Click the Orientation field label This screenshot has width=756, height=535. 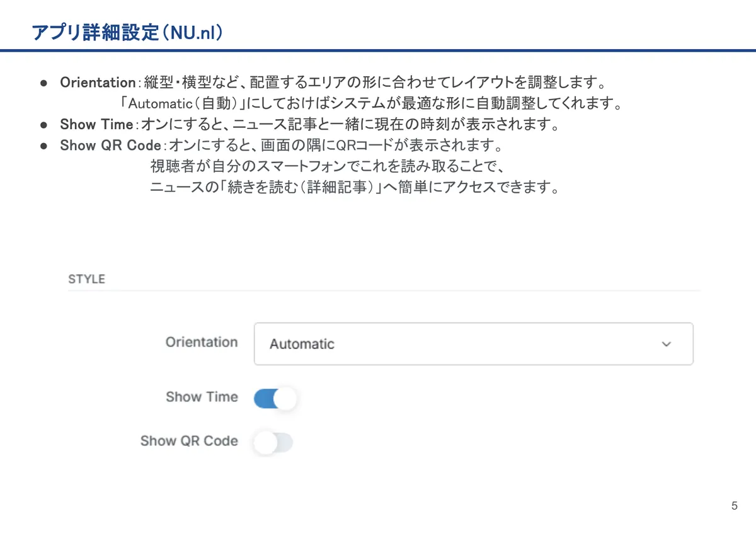coord(202,342)
